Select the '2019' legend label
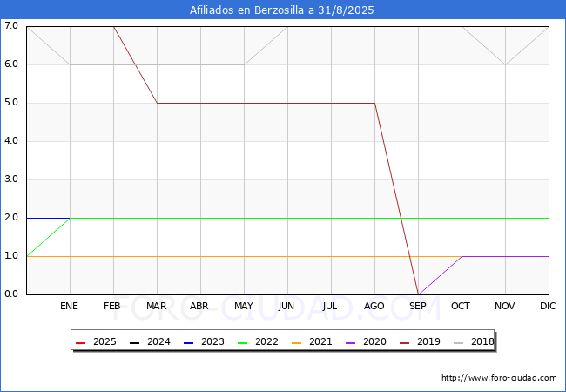This screenshot has height=392, width=566. pyautogui.click(x=428, y=341)
